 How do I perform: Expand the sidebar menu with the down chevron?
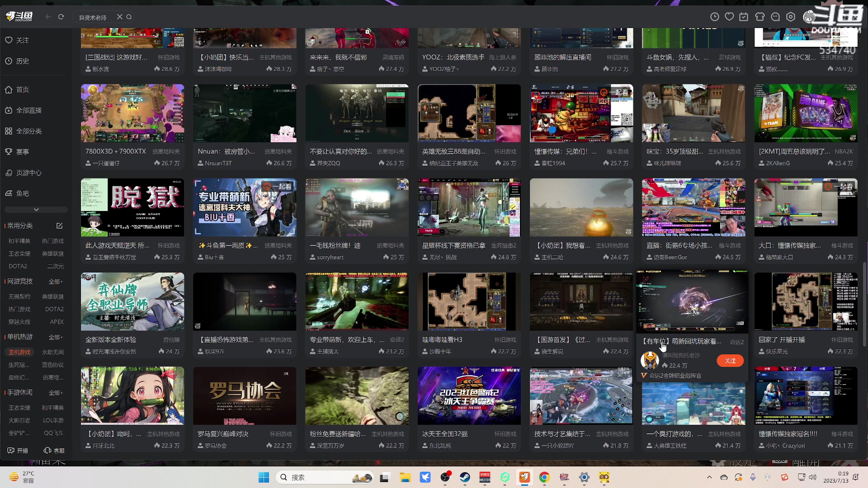[x=36, y=210]
